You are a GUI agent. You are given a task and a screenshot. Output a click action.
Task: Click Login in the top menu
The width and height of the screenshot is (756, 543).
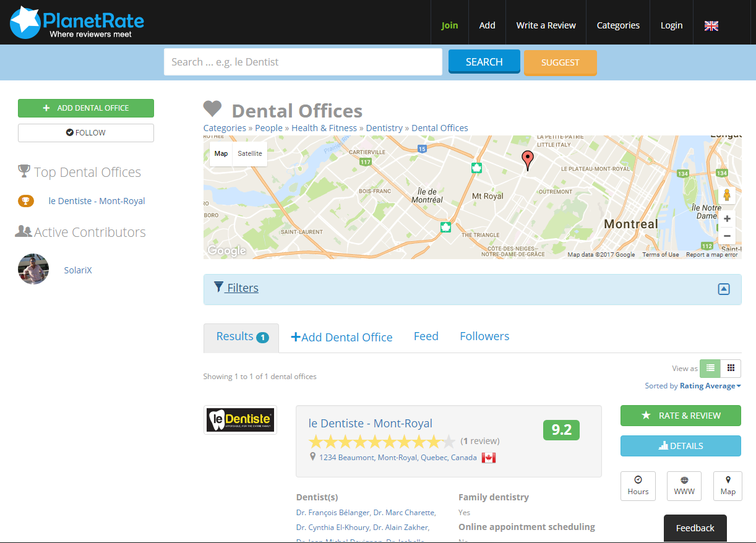[671, 25]
